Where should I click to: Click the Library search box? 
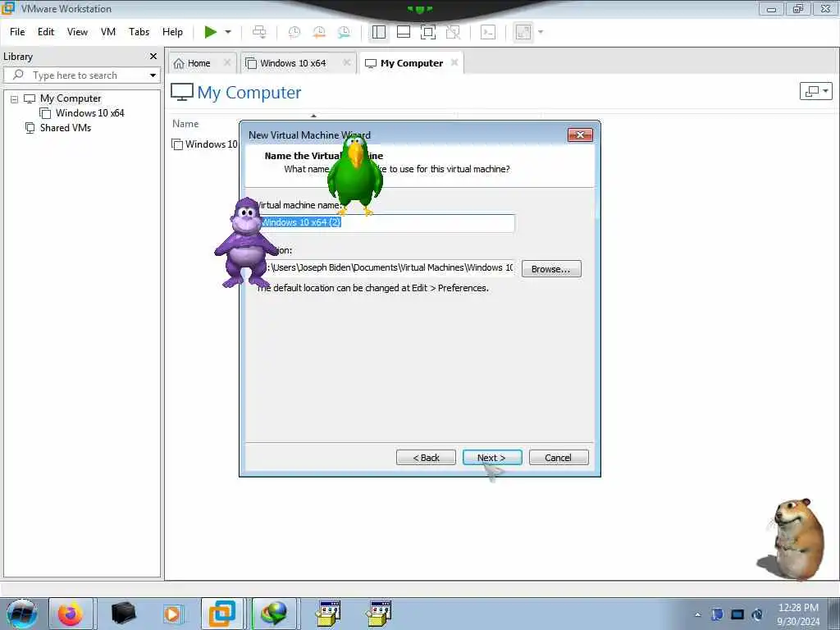pyautogui.click(x=83, y=75)
